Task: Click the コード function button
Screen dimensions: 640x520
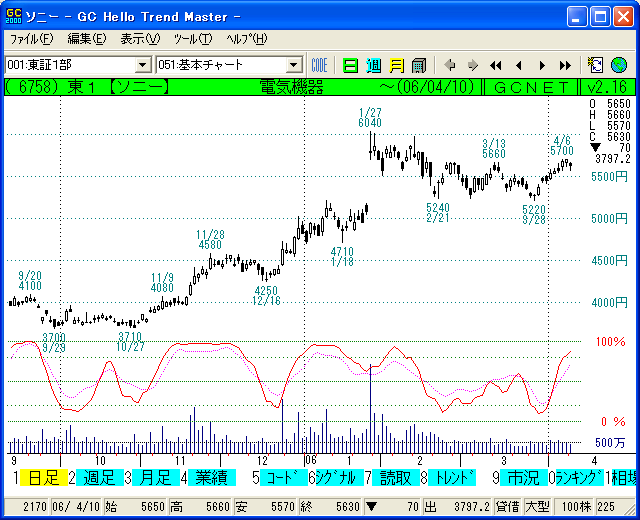Action: coord(284,478)
